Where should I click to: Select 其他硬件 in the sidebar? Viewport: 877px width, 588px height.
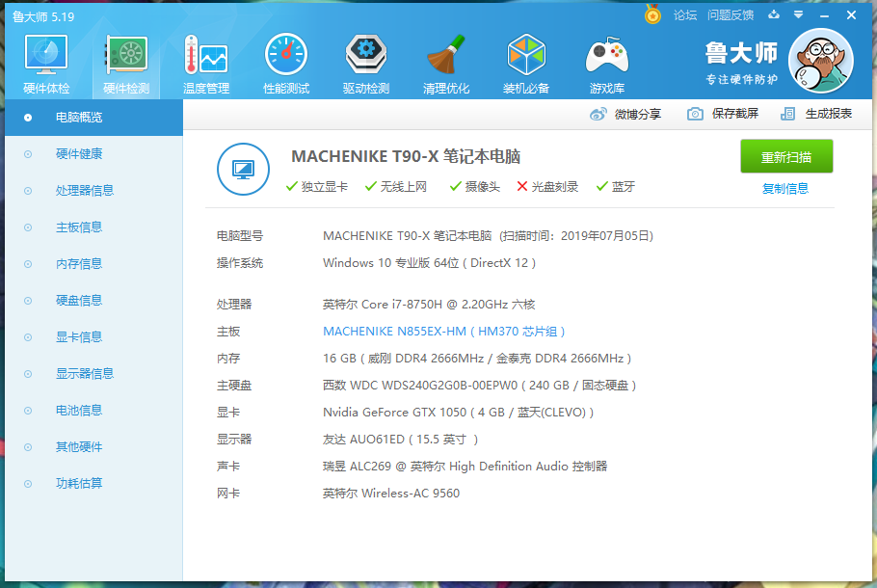pyautogui.click(x=94, y=447)
